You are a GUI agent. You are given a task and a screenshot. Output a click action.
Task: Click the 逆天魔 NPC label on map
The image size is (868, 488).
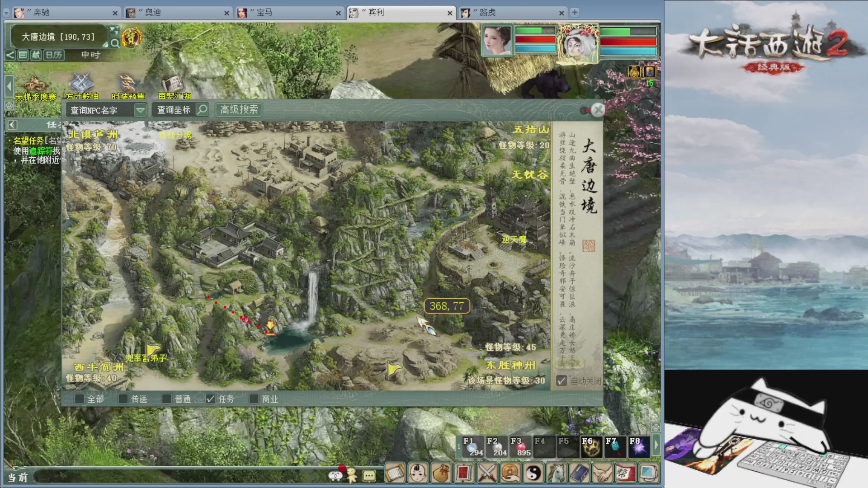[x=514, y=239]
